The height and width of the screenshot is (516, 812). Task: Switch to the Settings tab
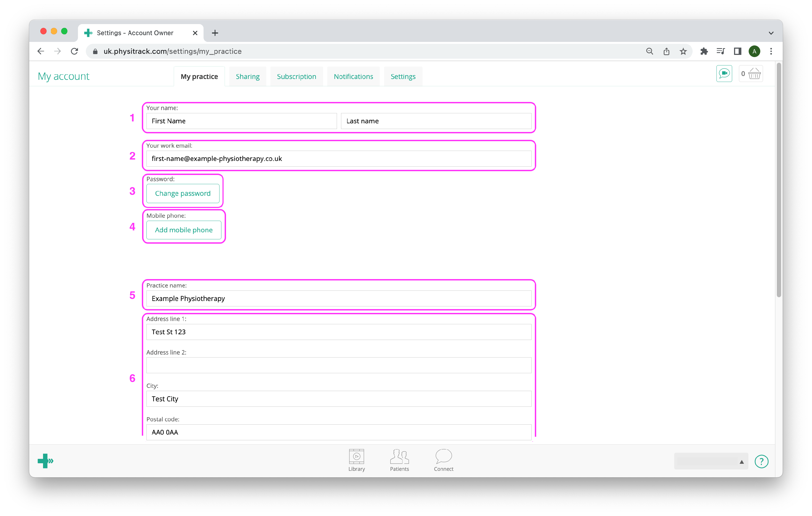(403, 77)
